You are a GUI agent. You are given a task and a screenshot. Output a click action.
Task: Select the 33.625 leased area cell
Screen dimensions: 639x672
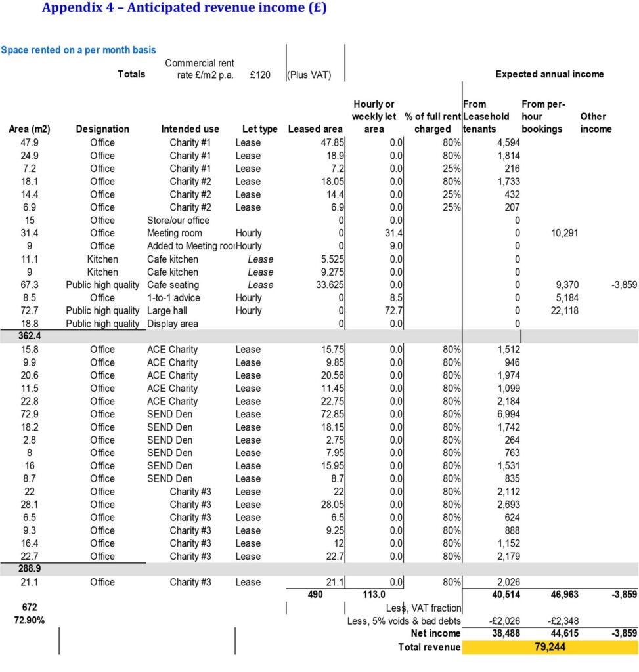330,285
